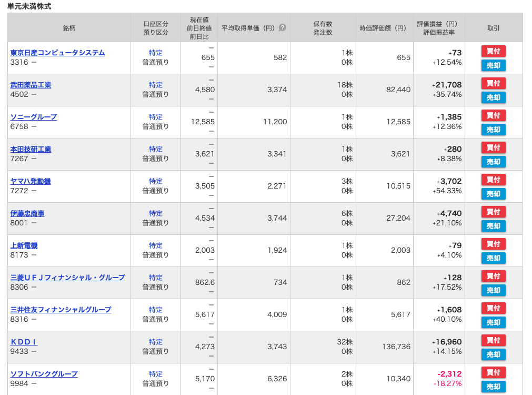Select the -2,312 loss value

point(449,374)
